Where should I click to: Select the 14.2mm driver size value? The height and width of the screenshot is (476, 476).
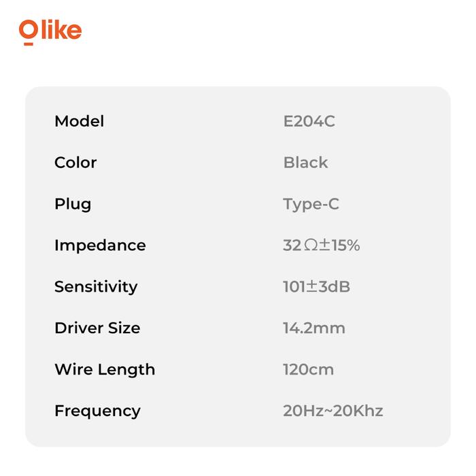tap(313, 328)
